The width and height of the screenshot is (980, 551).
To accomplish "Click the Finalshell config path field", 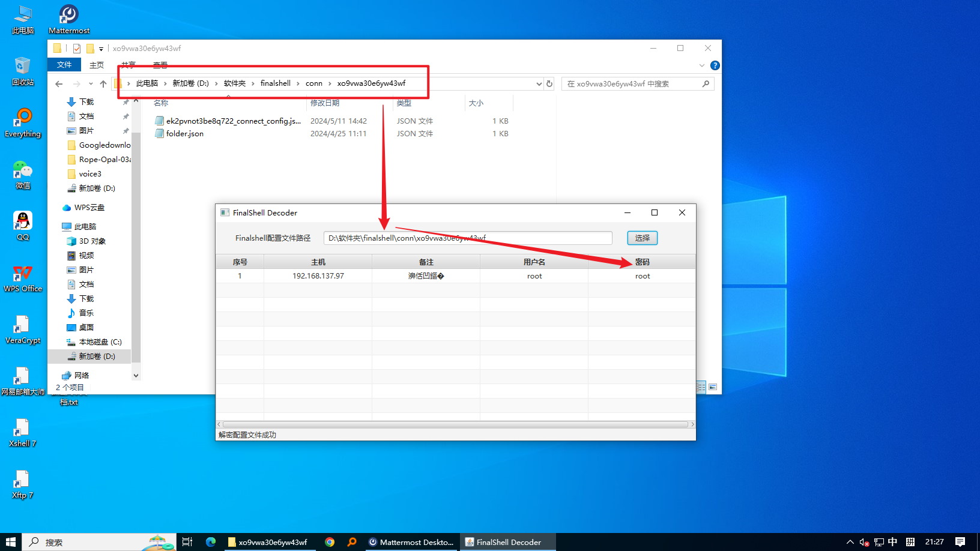I will 468,238.
